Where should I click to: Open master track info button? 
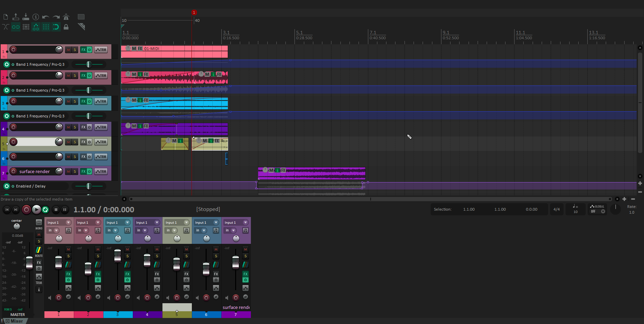pos(39,289)
